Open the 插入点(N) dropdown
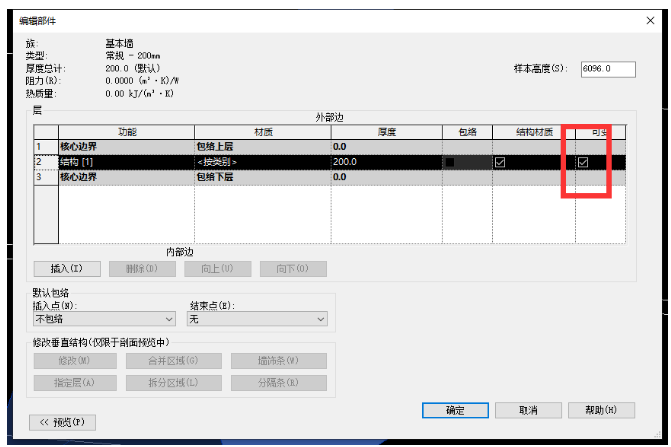The width and height of the screenshot is (671, 447). [104, 319]
